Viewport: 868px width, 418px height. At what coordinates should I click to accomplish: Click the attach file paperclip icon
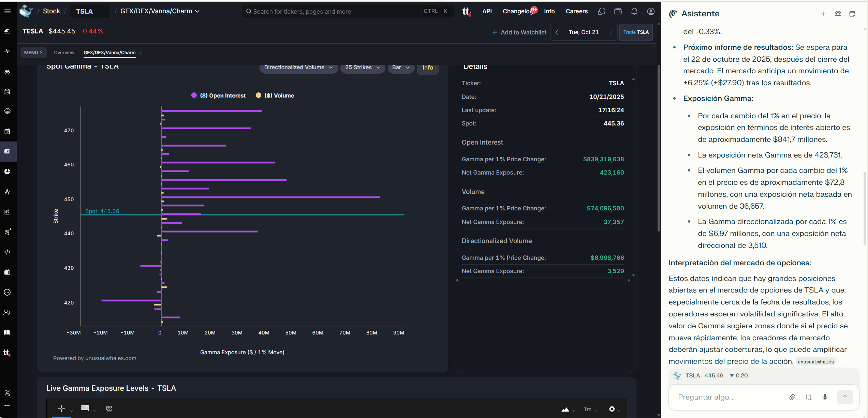792,397
